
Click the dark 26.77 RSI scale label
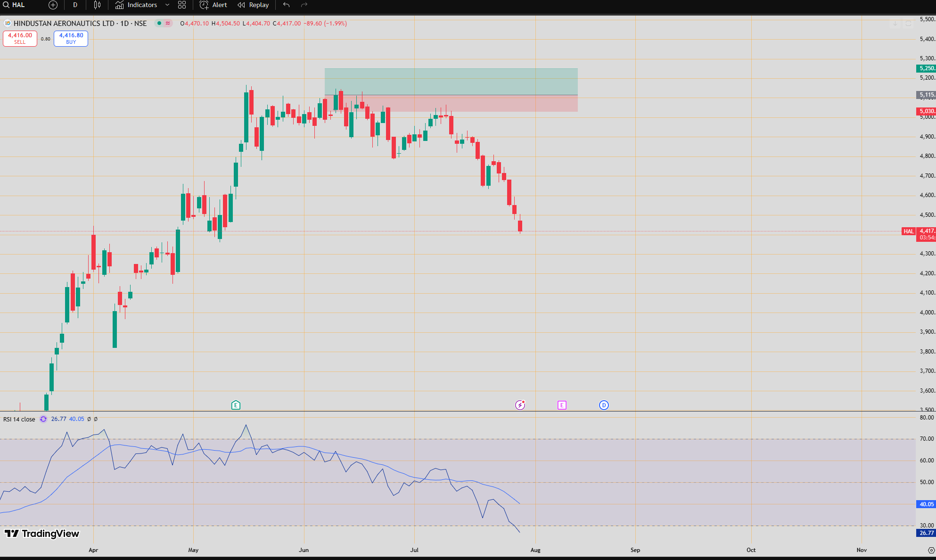click(926, 533)
